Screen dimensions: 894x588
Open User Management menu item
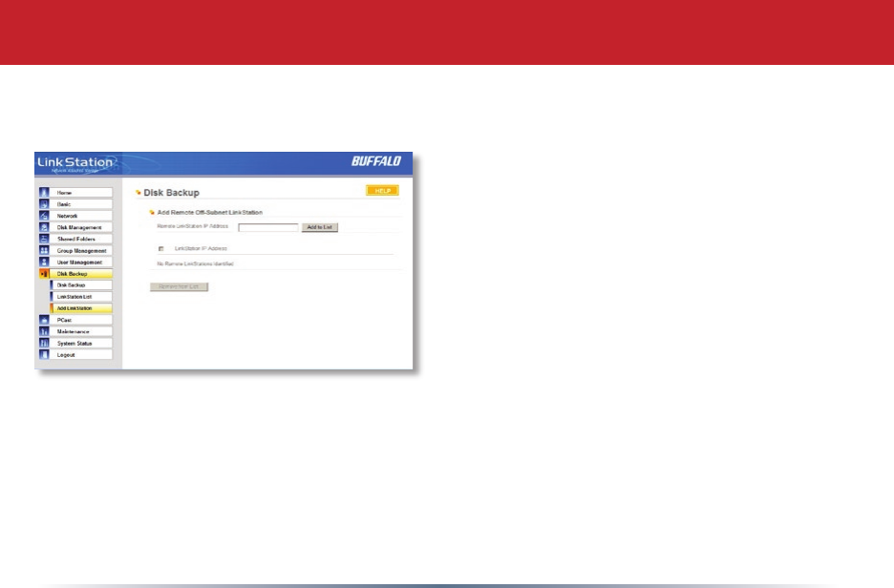[x=81, y=262]
